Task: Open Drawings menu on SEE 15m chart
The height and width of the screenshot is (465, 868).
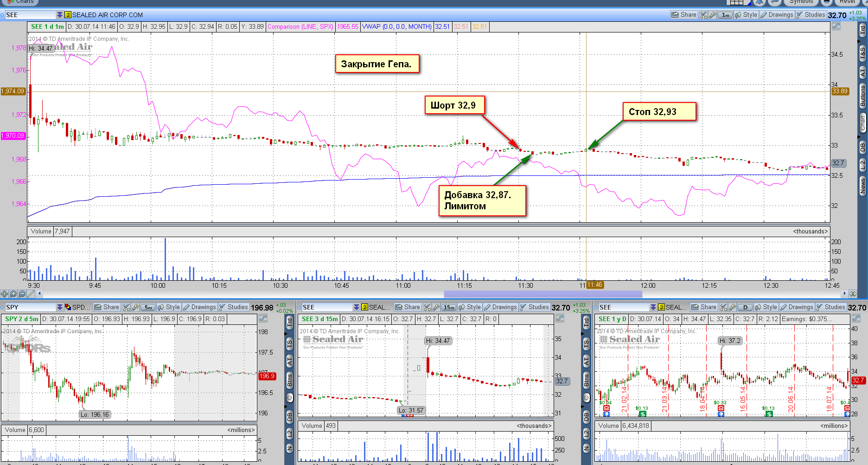Action: [500, 307]
